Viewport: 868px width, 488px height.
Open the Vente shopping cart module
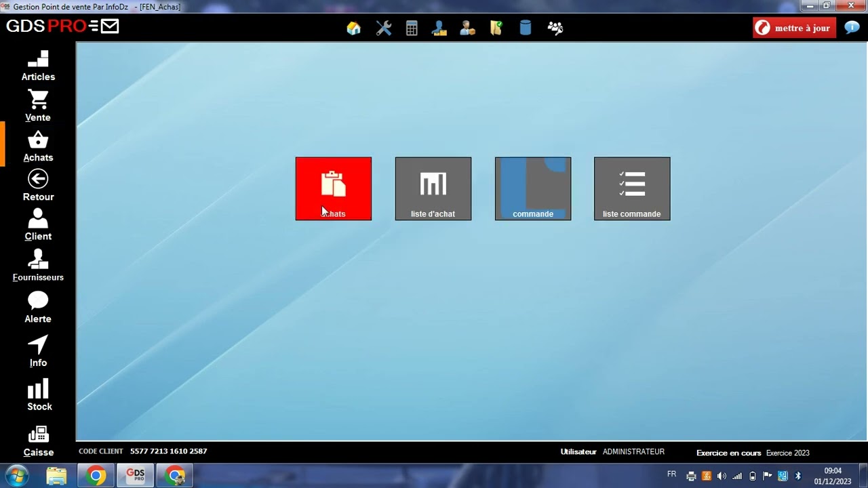pos(38,106)
